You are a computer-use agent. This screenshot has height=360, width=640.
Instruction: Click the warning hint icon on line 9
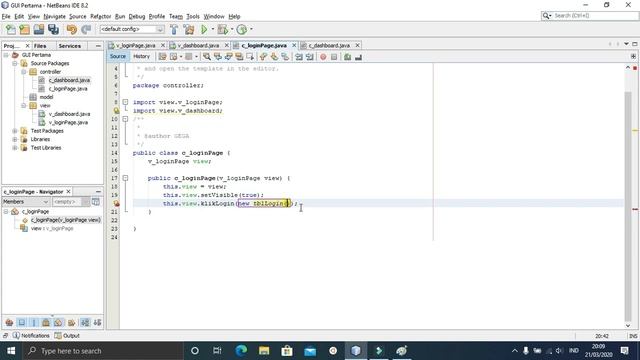coord(116,111)
